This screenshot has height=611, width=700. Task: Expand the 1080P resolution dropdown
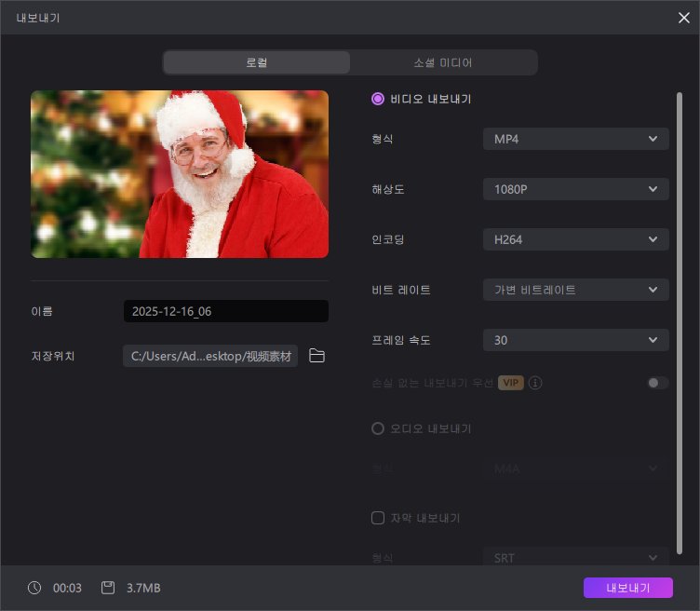pyautogui.click(x=575, y=189)
